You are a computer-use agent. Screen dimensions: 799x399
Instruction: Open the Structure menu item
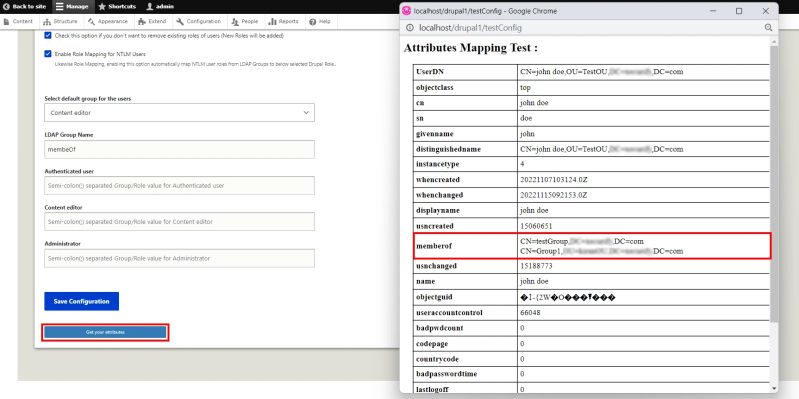pos(61,21)
